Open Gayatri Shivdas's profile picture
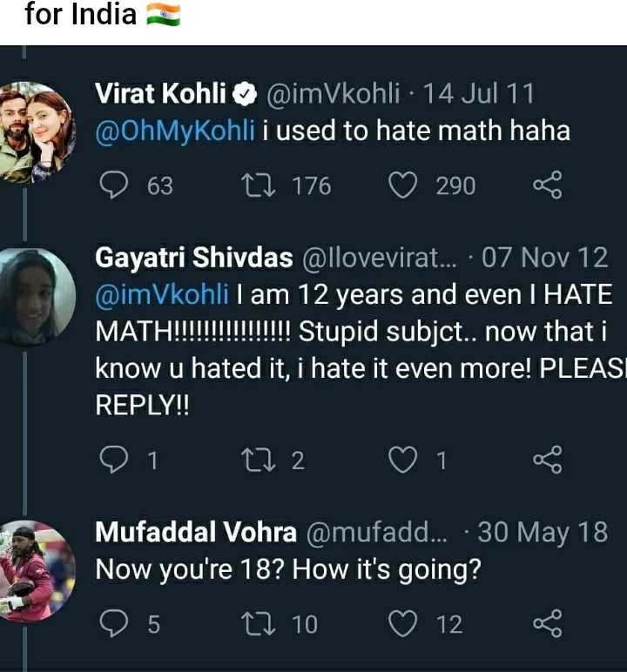Viewport: 627px width, 672px height. [35, 296]
